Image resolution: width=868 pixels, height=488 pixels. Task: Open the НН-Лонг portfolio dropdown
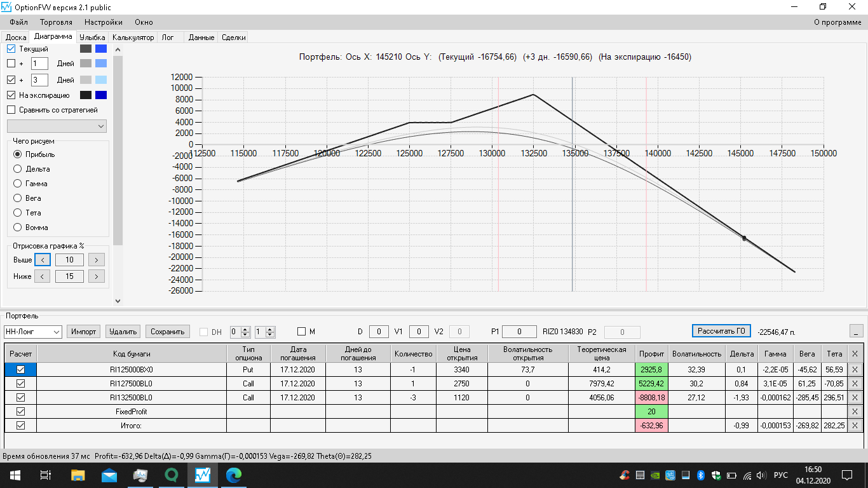[32, 332]
